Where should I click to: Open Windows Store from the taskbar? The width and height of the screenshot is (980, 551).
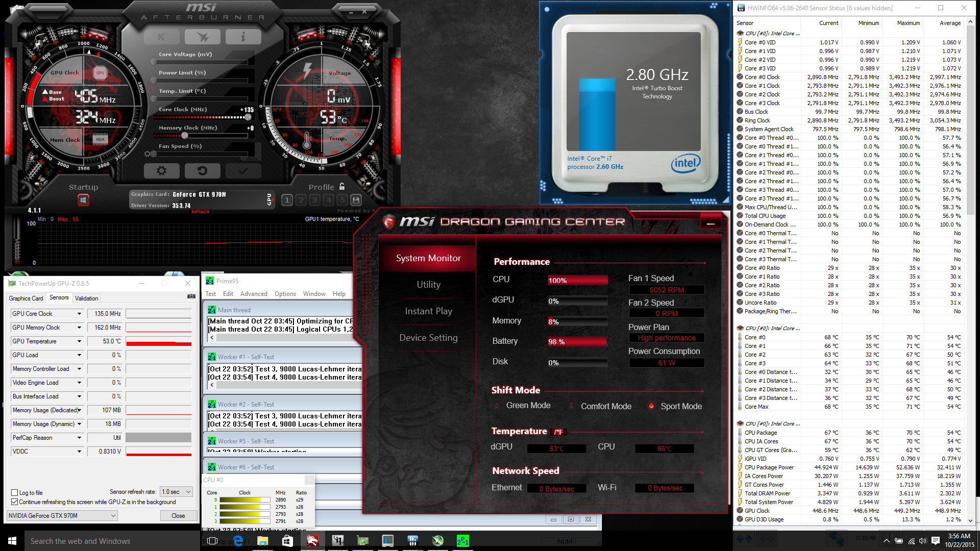(x=287, y=541)
